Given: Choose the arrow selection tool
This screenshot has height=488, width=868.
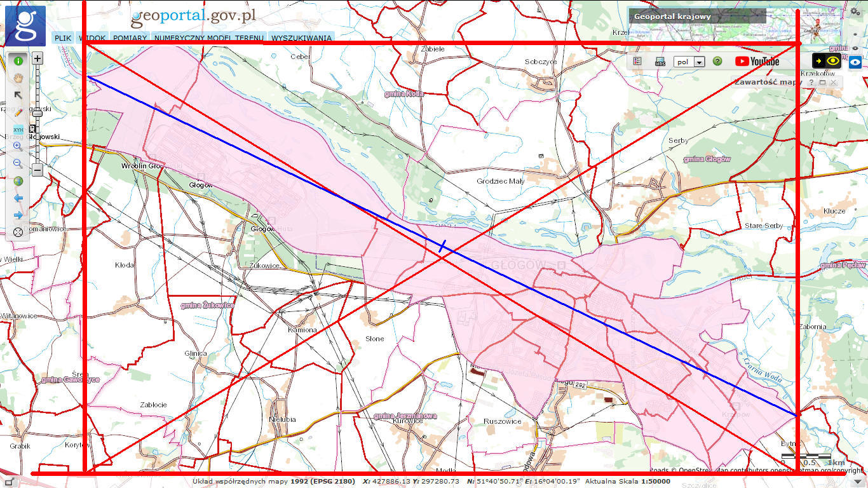Looking at the screenshot, I should click(18, 95).
